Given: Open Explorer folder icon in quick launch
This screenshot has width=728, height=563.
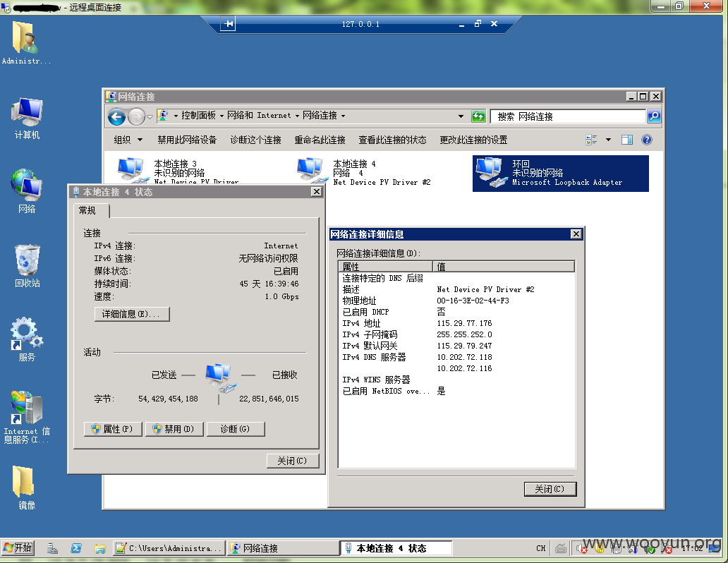Looking at the screenshot, I should [x=100, y=549].
